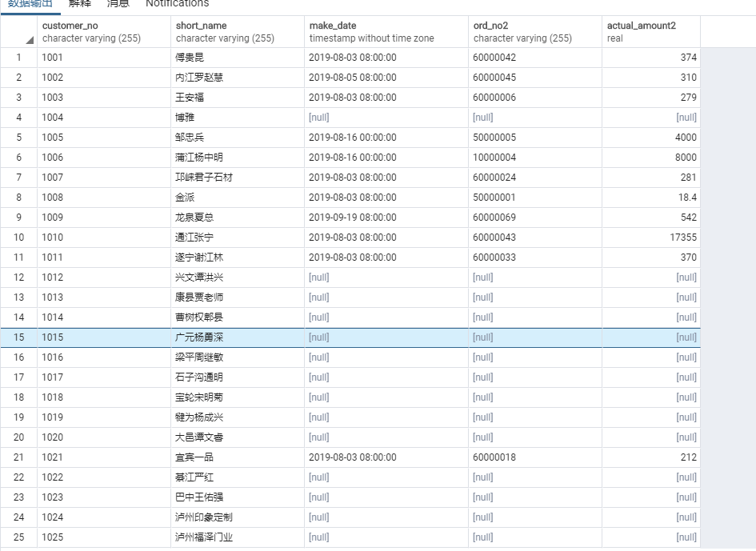Viewport: 756px width, 551px height.
Task: Click short_name cell 内江罗赵慧
Action: [238, 78]
